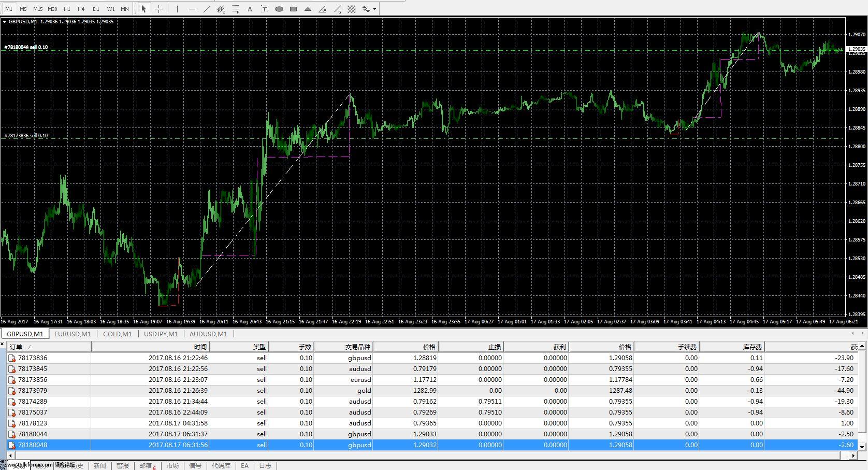Click orders list scroll-down arrow

(863, 446)
